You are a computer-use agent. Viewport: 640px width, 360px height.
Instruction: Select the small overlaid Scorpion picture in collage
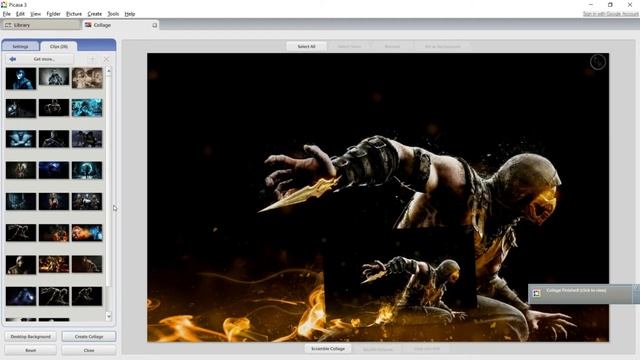[400, 272]
